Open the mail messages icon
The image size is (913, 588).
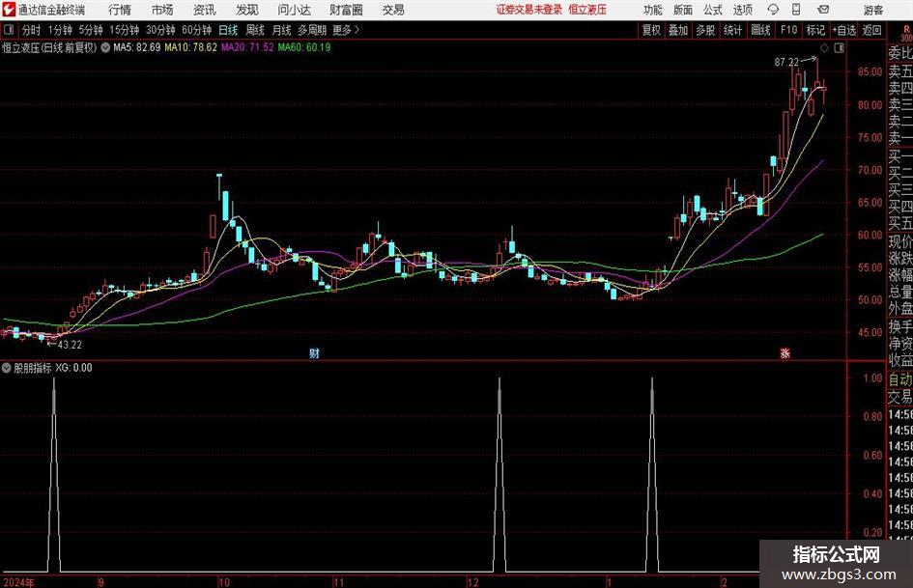coord(823,10)
